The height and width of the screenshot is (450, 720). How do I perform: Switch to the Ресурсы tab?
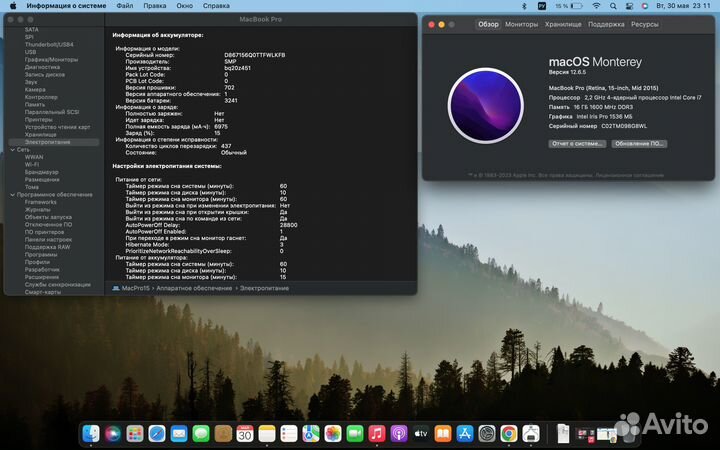[x=645, y=24]
